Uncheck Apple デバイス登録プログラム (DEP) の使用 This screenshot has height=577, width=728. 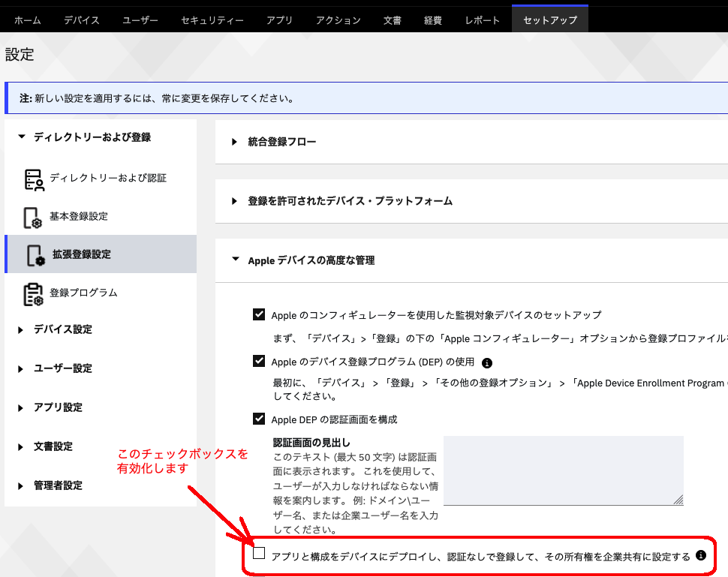pos(259,361)
